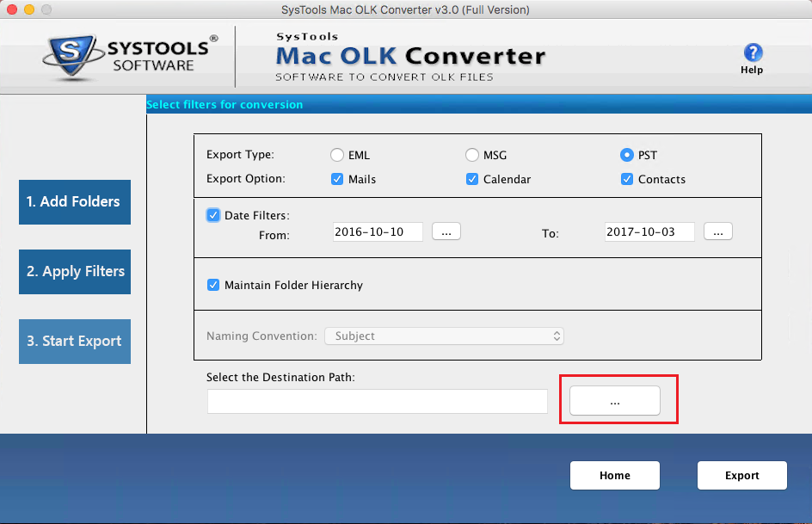812x524 pixels.
Task: Browse for the destination path
Action: pos(615,401)
